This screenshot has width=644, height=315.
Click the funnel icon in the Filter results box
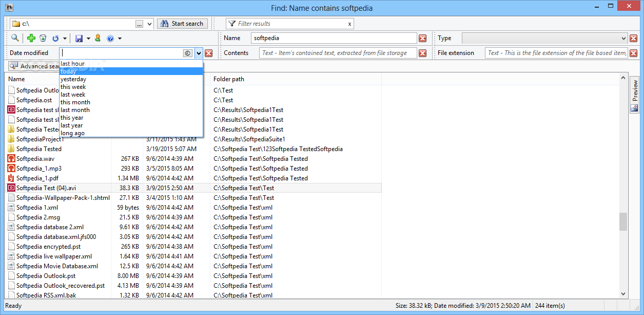point(232,24)
